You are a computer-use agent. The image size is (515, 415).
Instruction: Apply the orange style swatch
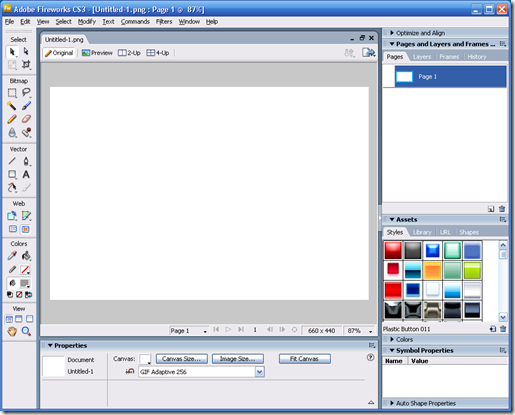tap(432, 270)
